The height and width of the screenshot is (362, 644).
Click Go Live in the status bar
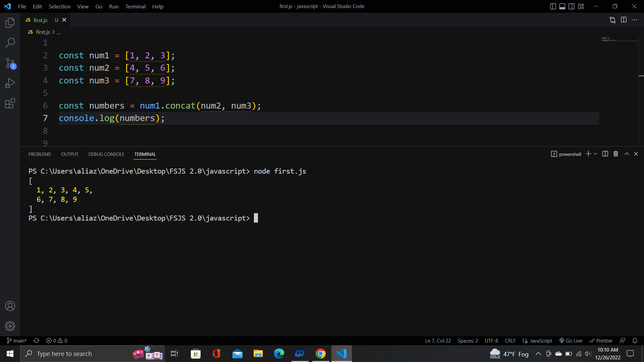(x=571, y=341)
